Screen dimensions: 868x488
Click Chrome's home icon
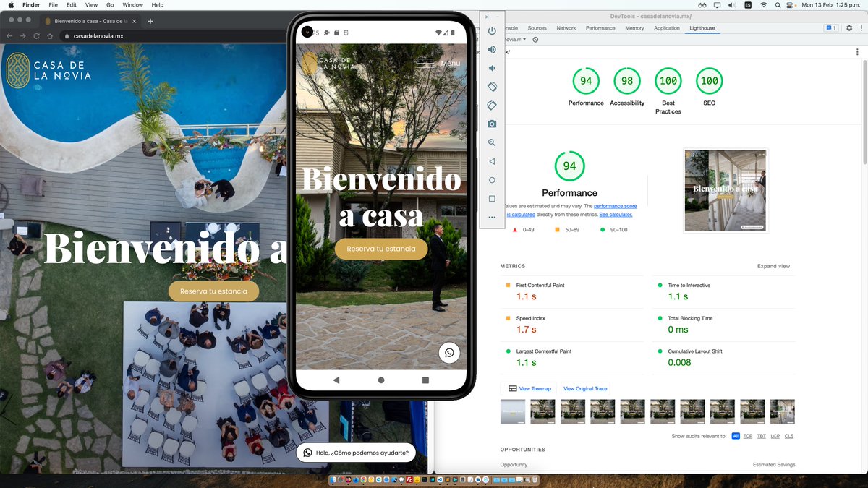click(50, 36)
